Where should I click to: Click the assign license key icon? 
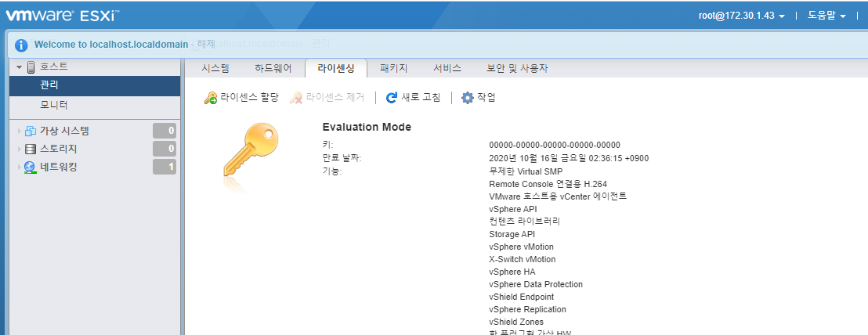tap(211, 98)
